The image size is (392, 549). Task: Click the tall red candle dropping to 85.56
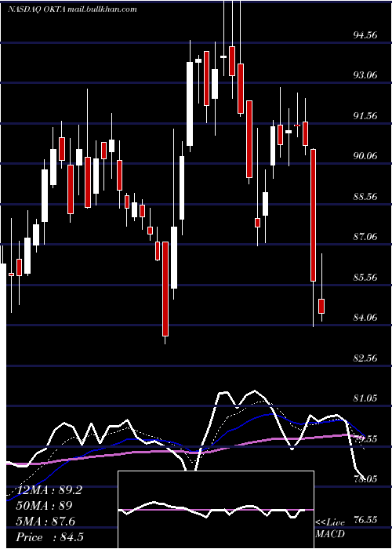[314, 215]
